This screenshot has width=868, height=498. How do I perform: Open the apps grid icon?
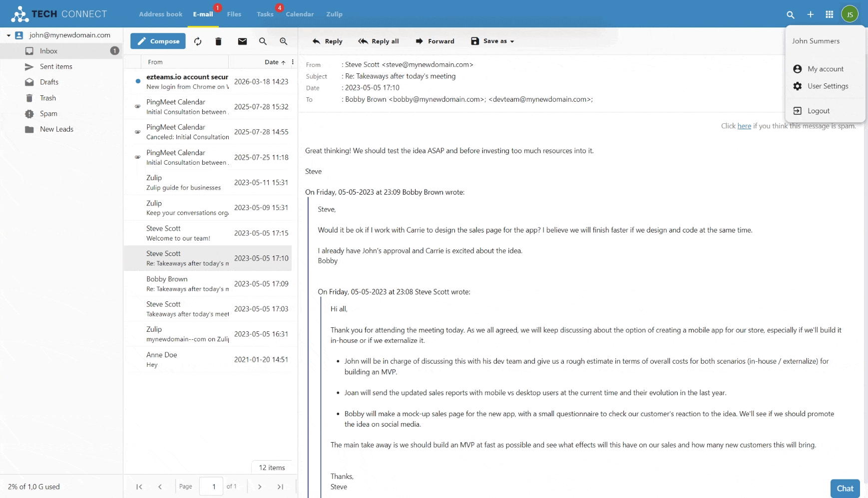(829, 14)
